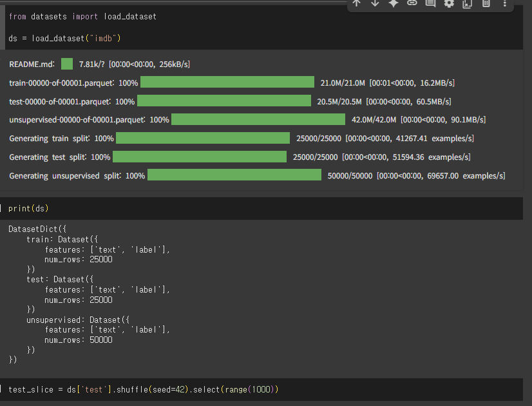The width and height of the screenshot is (532, 406).
Task: Click the Generating unsupervised split progress bar
Action: tap(234, 175)
